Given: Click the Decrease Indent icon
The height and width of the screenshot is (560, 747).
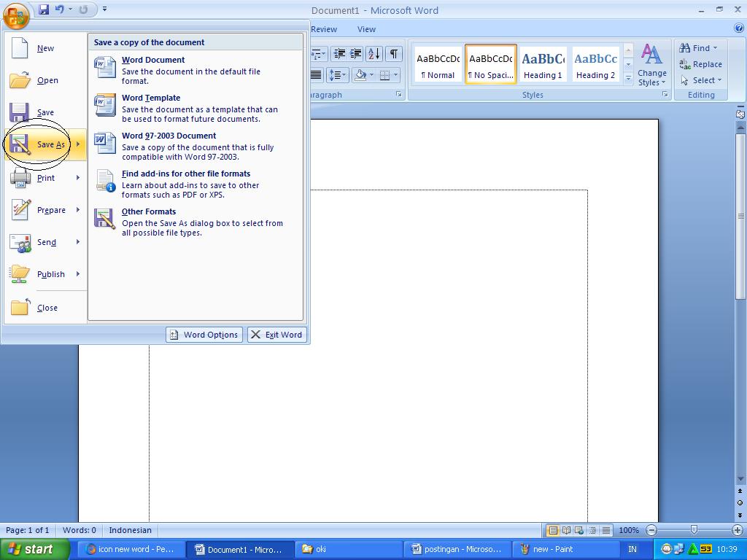Looking at the screenshot, I should click(339, 54).
